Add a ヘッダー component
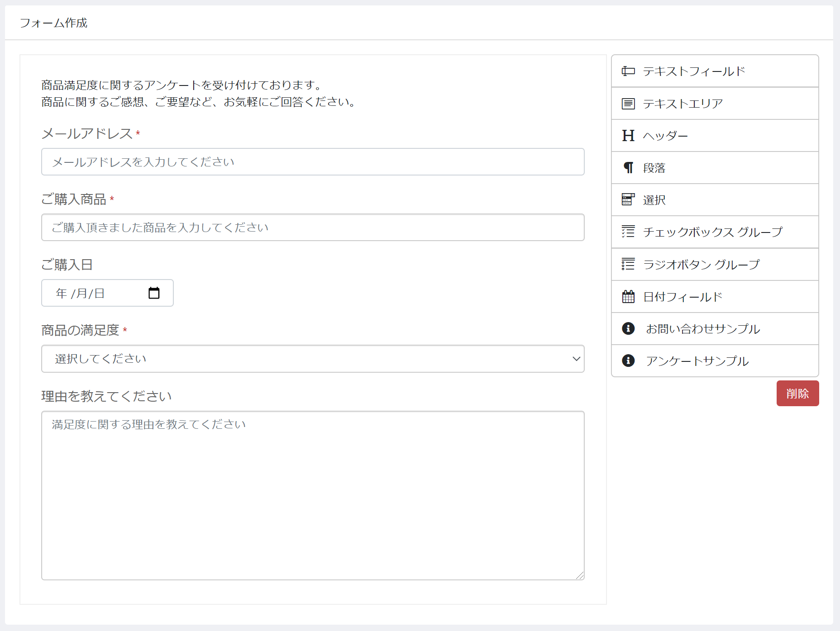840x631 pixels. [x=715, y=136]
